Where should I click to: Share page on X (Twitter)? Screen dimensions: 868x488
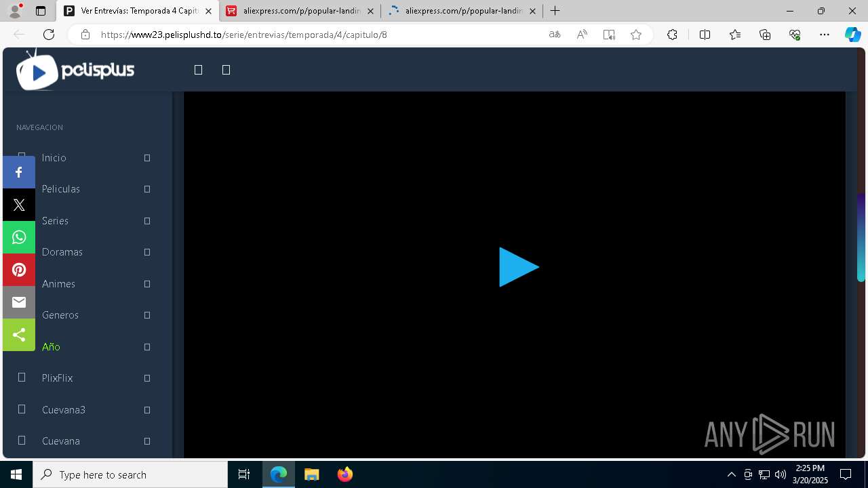19,205
